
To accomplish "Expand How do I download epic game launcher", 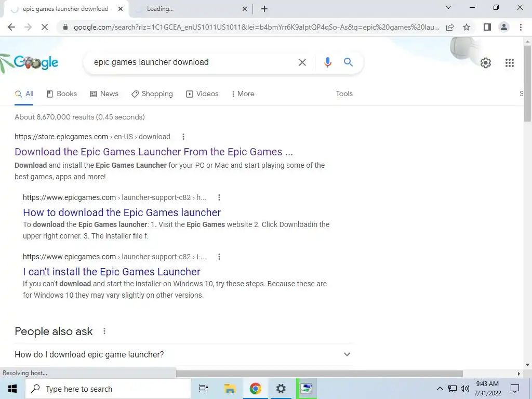I will (x=183, y=354).
